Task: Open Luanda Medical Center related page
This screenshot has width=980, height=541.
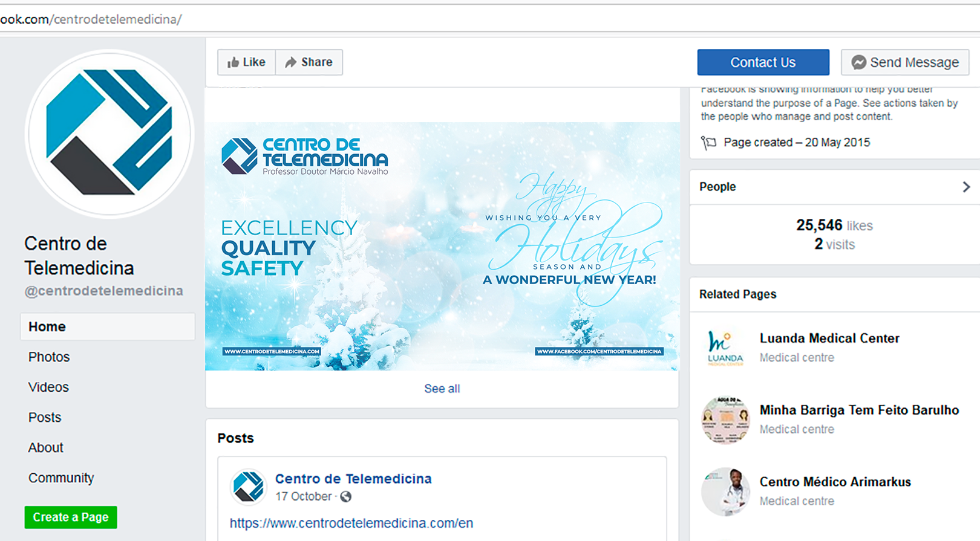Action: [829, 339]
